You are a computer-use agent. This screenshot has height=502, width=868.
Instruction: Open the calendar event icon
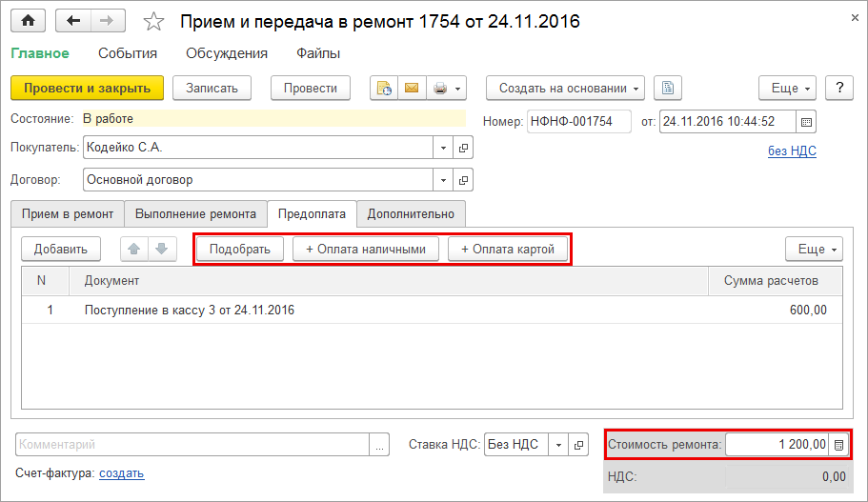[384, 88]
